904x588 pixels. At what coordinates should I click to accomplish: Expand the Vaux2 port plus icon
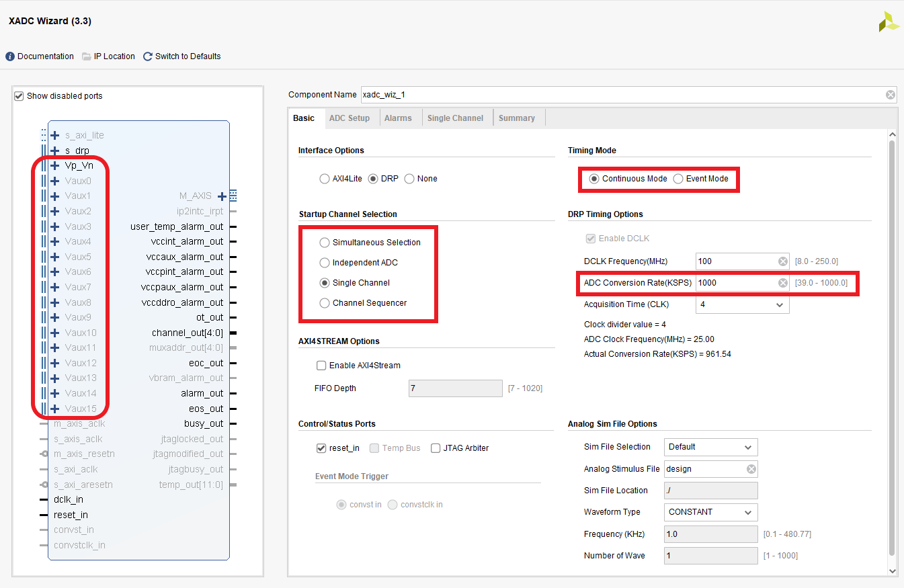point(55,211)
